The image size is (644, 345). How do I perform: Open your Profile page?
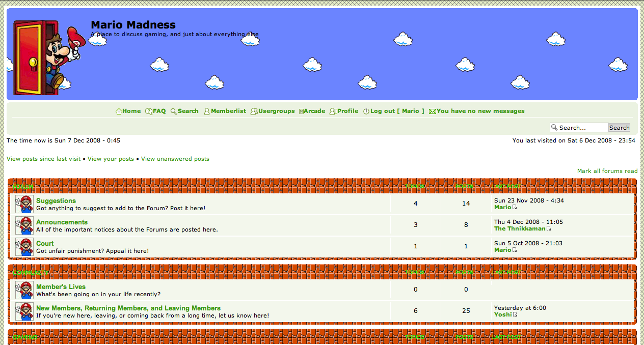pyautogui.click(x=348, y=111)
